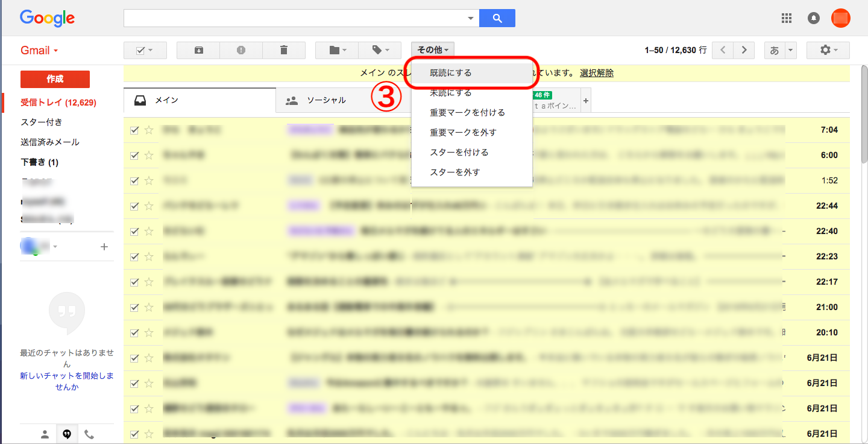Expand the labels tag dropdown
The width and height of the screenshot is (868, 444).
coord(380,51)
